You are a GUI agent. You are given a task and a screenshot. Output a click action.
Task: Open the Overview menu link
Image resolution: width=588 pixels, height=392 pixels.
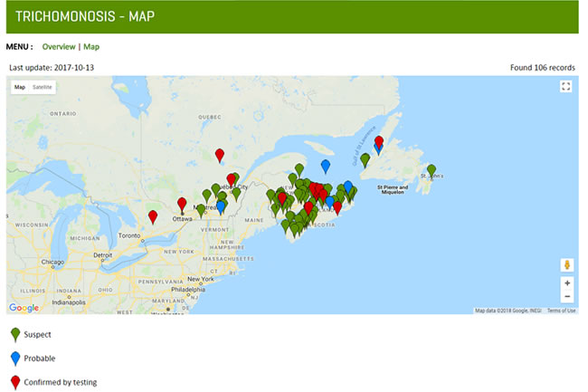pyautogui.click(x=59, y=46)
